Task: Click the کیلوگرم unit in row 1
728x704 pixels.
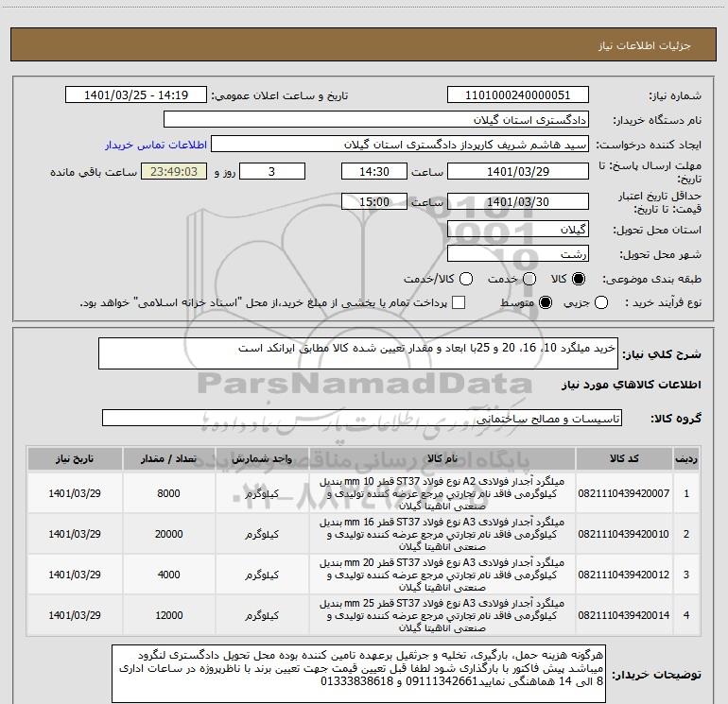Action: click(x=262, y=493)
